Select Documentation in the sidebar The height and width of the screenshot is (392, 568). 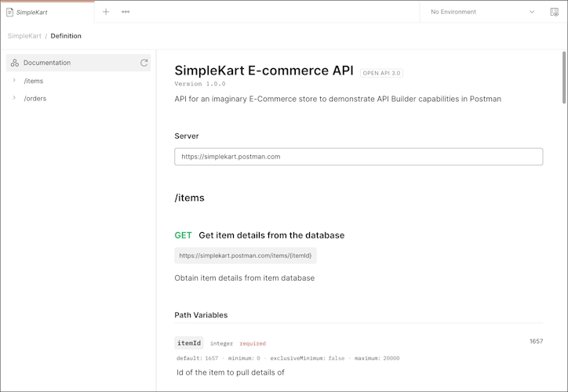point(78,63)
